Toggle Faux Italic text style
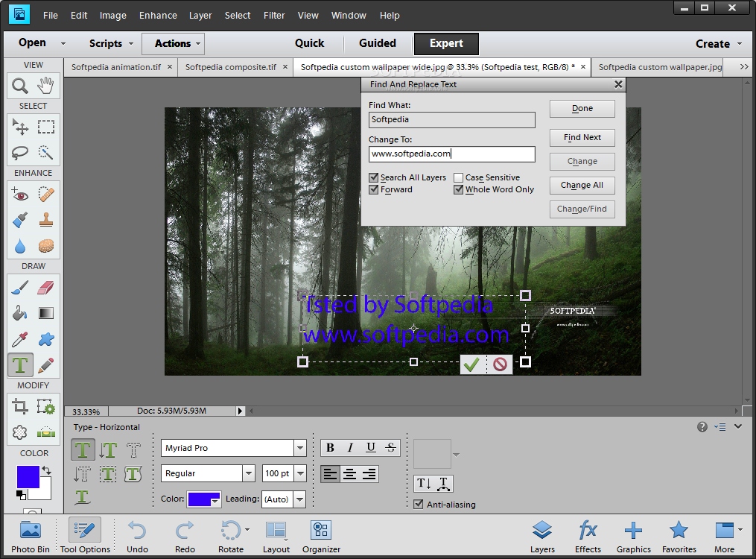The width and height of the screenshot is (756, 559). click(x=351, y=448)
